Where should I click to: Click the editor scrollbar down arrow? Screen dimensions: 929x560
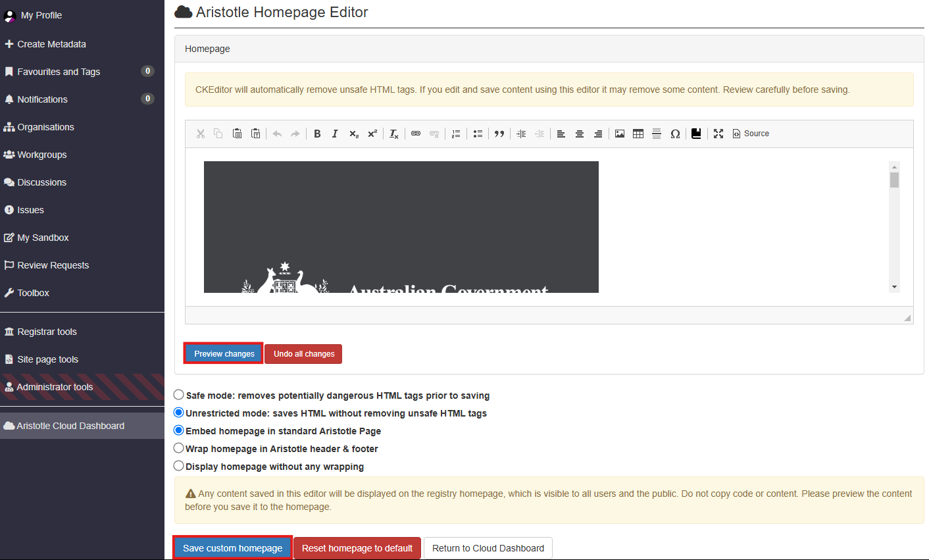(894, 287)
